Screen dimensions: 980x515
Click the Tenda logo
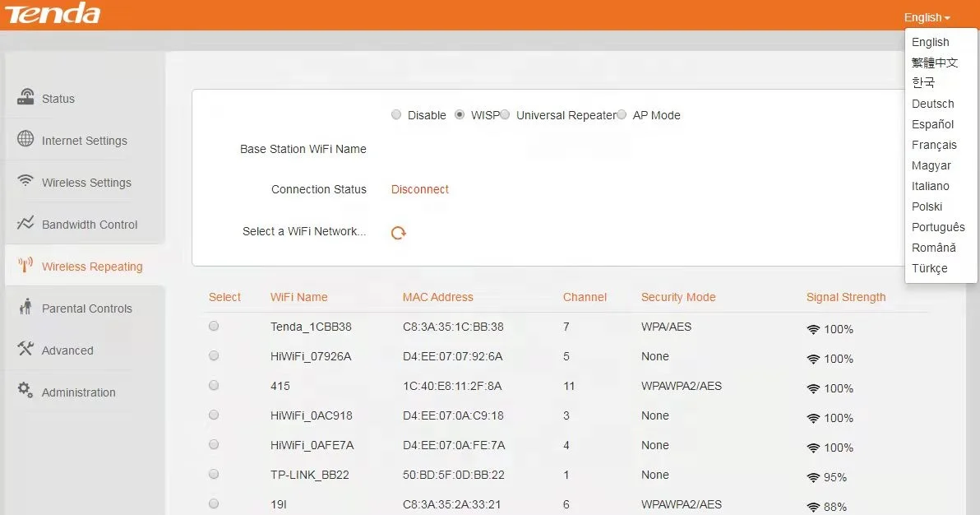pyautogui.click(x=51, y=14)
